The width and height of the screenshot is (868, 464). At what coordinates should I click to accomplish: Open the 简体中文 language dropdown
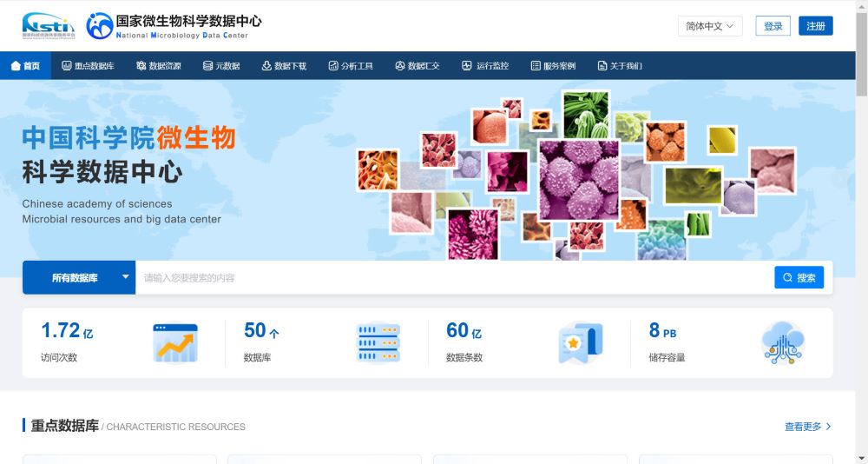point(709,26)
